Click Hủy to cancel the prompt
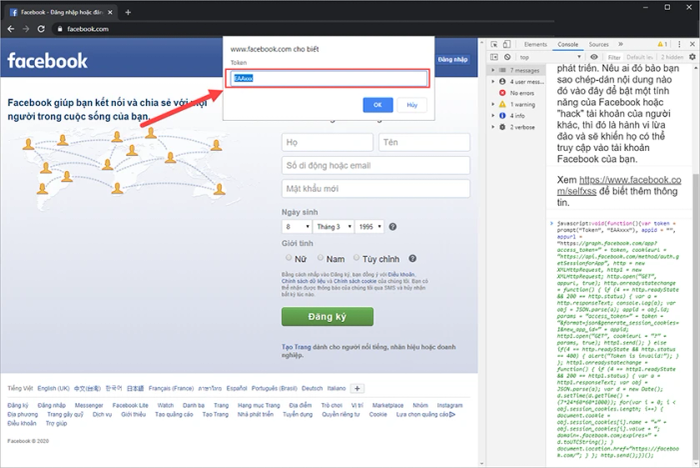The image size is (700, 468). [412, 105]
